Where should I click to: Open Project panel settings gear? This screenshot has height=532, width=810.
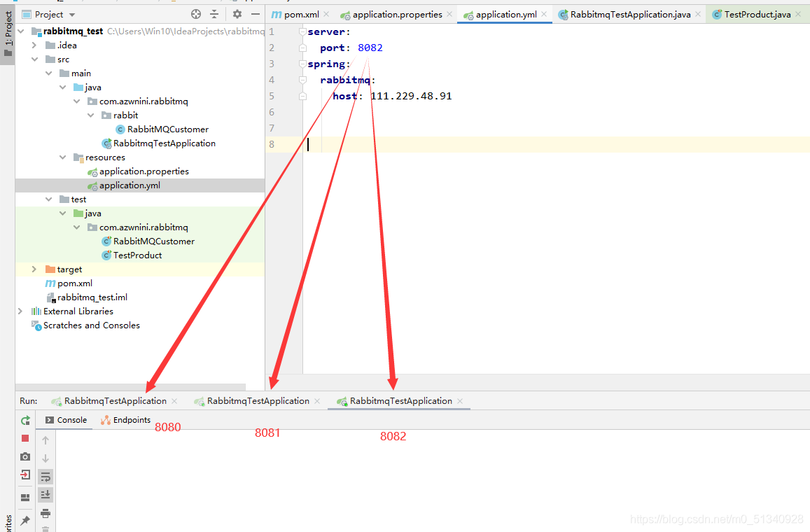click(237, 15)
